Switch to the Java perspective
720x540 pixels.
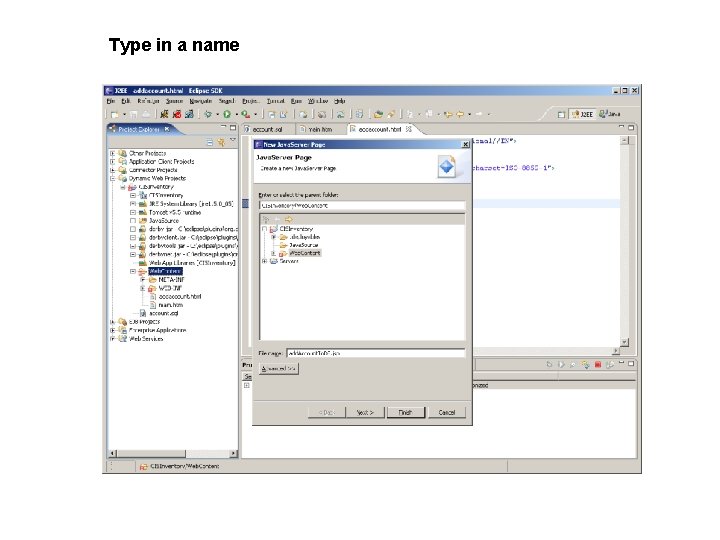click(610, 114)
